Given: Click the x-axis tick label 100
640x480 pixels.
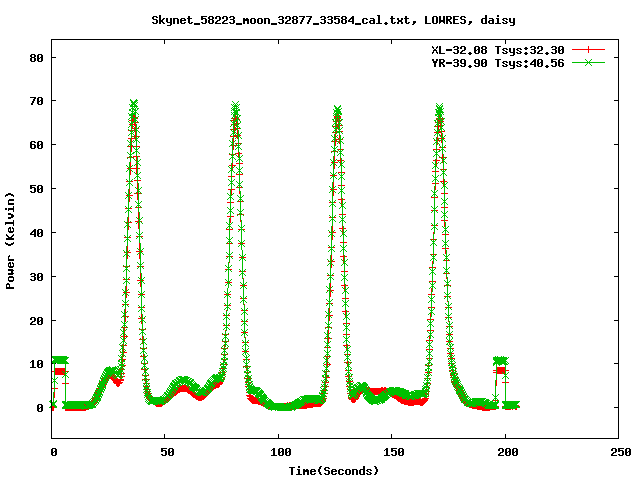Looking at the screenshot, I should (x=280, y=452).
